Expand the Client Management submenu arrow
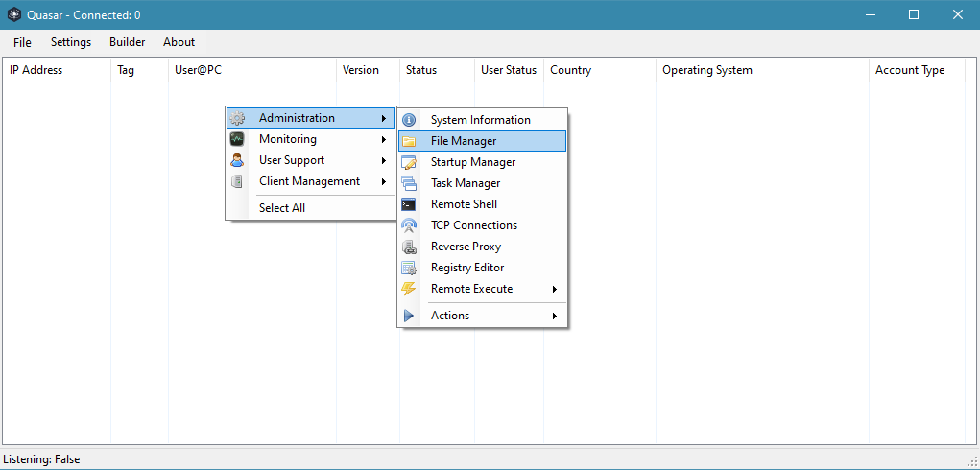Viewport: 980px width, 470px height. click(x=383, y=181)
